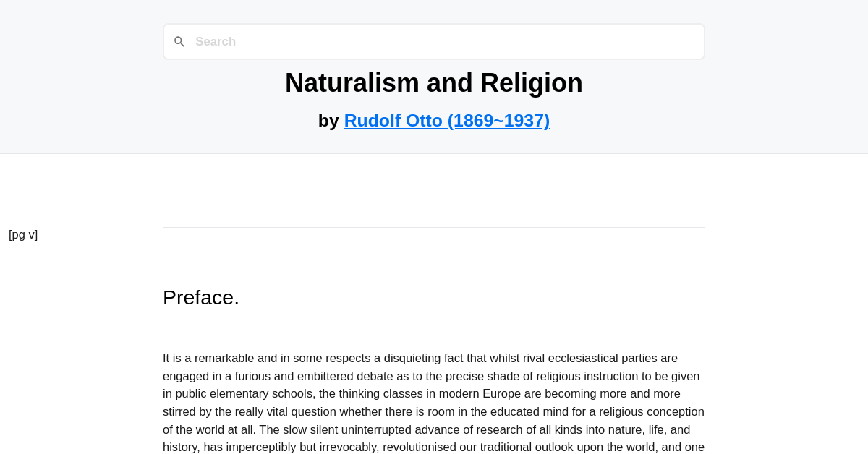Image resolution: width=868 pixels, height=454 pixels.
Task: Select the first paragraph of the Preface
Action: pos(433,401)
